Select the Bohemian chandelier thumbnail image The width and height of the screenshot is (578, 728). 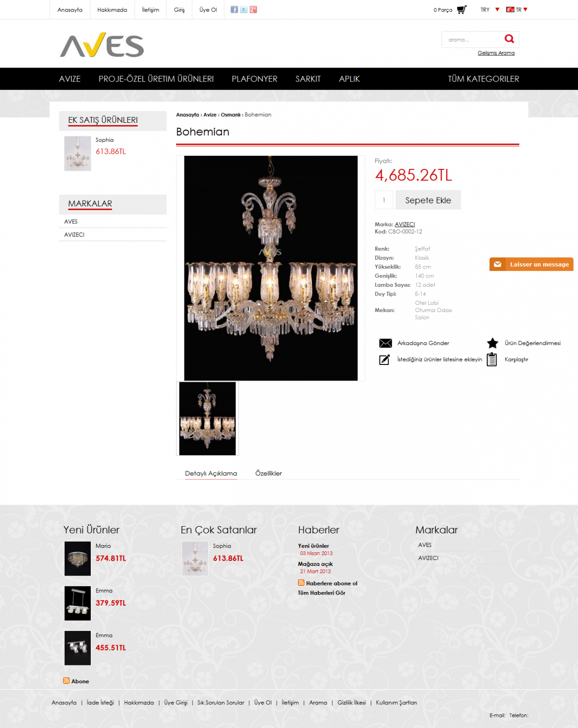[207, 418]
